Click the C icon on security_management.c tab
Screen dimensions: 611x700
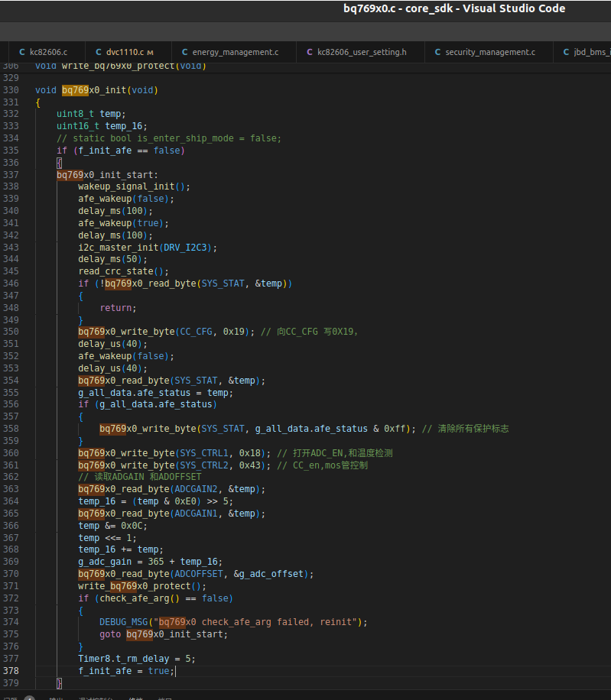click(437, 52)
